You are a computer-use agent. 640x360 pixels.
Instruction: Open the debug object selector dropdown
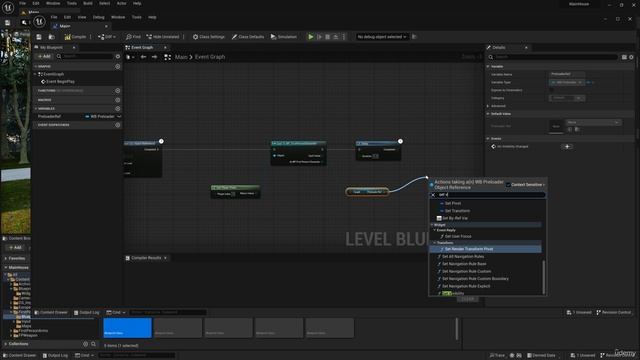(x=382, y=37)
